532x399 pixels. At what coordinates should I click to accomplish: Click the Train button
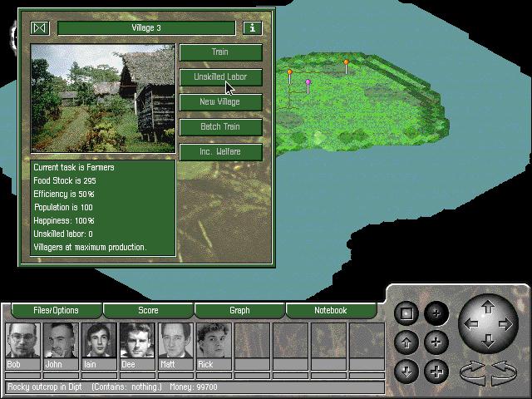pyautogui.click(x=220, y=52)
